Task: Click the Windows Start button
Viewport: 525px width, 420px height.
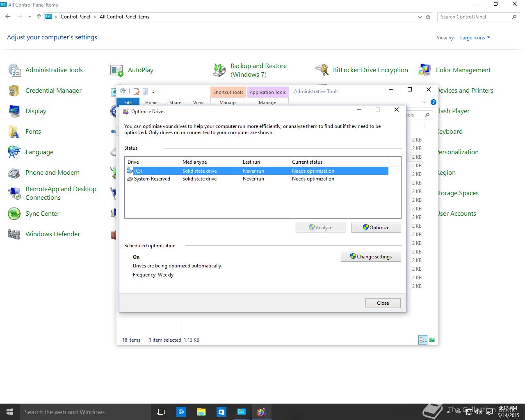Action: (10, 412)
